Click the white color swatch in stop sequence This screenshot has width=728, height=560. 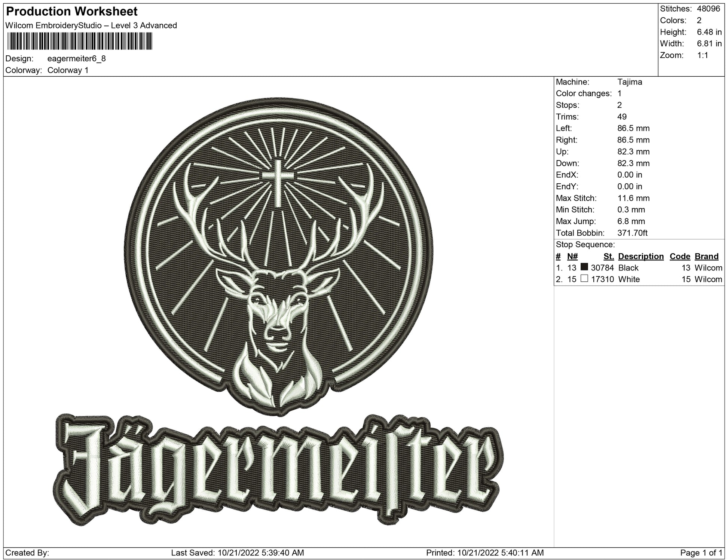click(584, 278)
